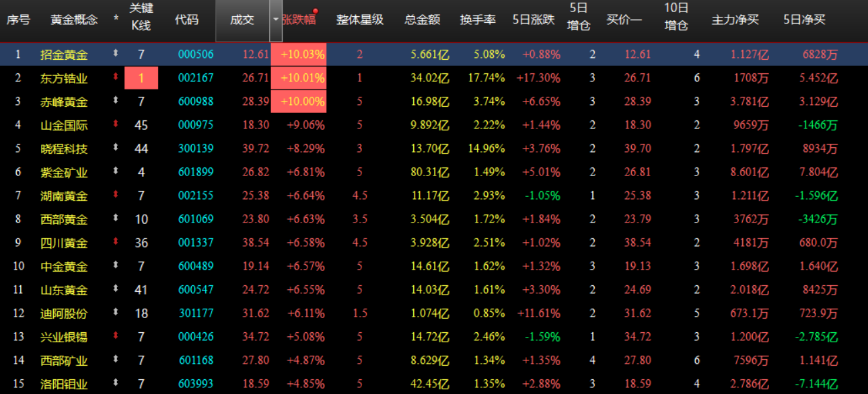Select the 中金黄金 stock name
The height and width of the screenshot is (394, 868).
64,266
